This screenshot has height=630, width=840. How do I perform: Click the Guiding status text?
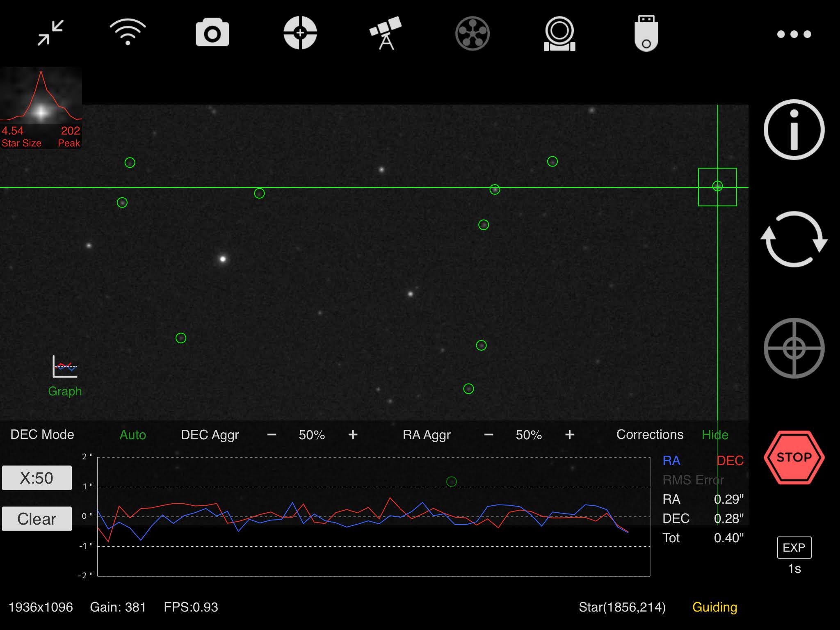coord(715,607)
